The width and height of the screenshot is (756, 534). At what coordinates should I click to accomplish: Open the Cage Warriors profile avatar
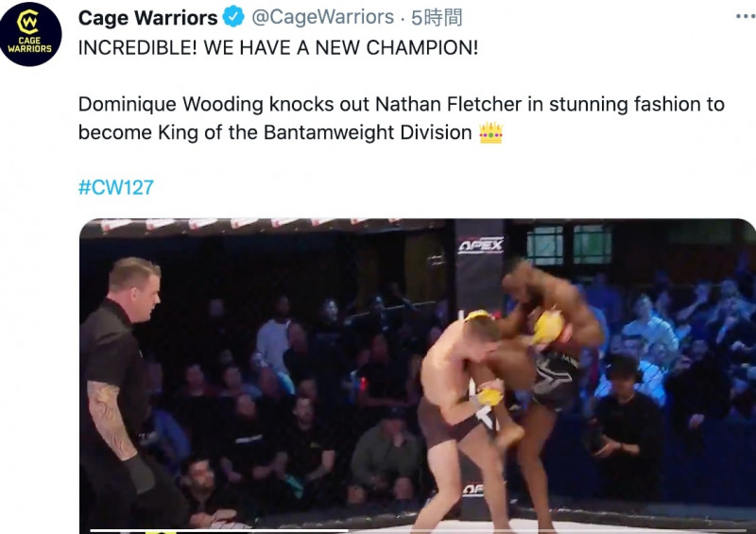click(30, 34)
